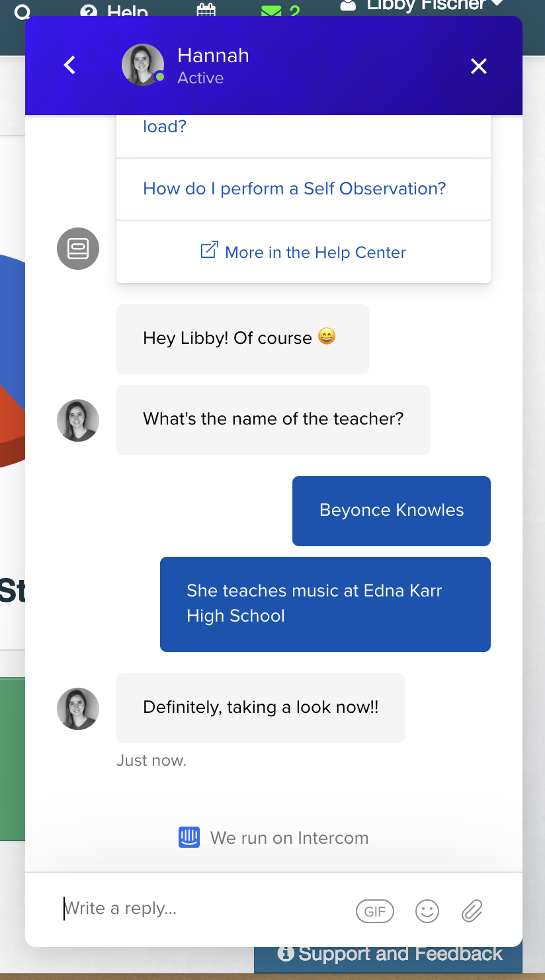545x980 pixels.
Task: Open Hannah's avatar in the chat header
Action: [x=143, y=65]
